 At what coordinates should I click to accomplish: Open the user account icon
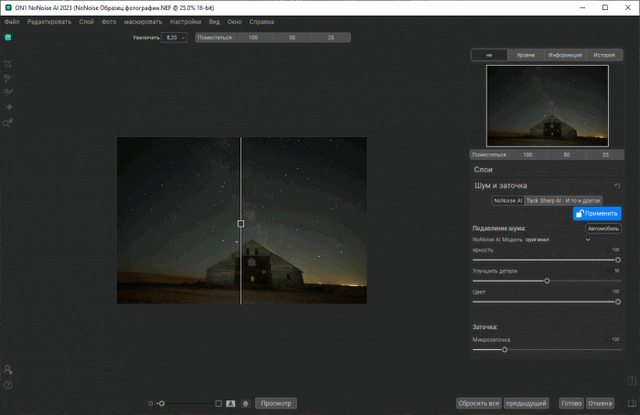pos(8,370)
